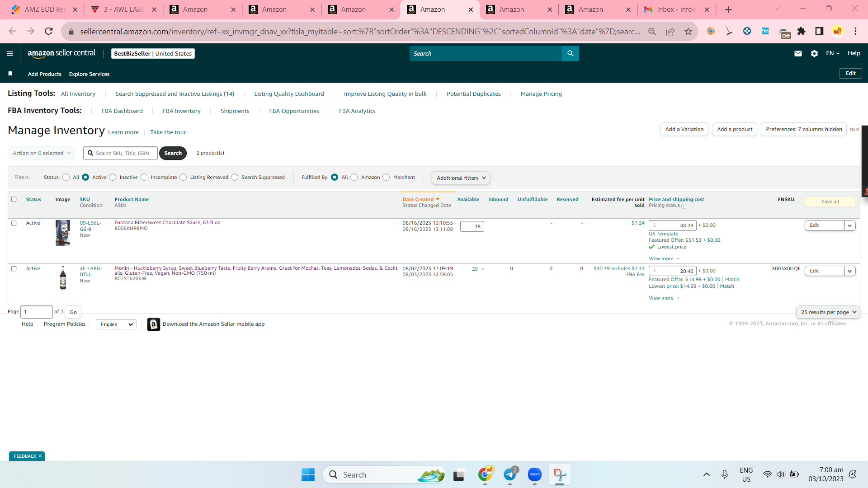Switch to the 3 - AWL LABEL browser tab
The image size is (868, 488).
click(123, 9)
